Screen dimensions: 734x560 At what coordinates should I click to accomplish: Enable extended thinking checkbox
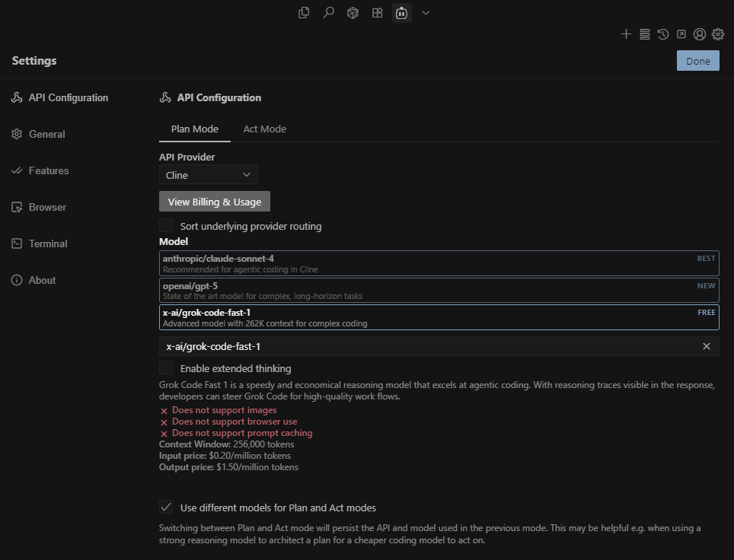point(166,367)
